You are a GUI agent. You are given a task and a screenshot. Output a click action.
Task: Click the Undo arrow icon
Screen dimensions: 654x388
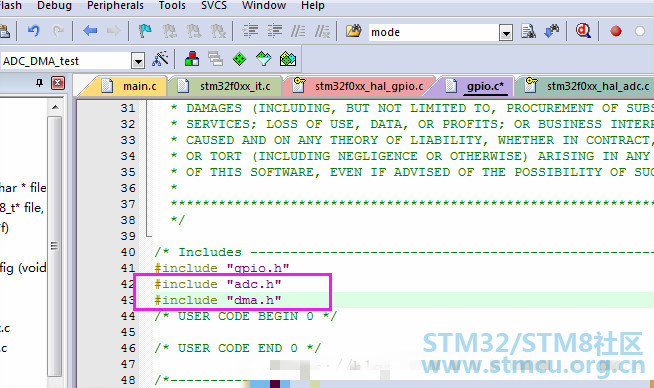(33, 31)
